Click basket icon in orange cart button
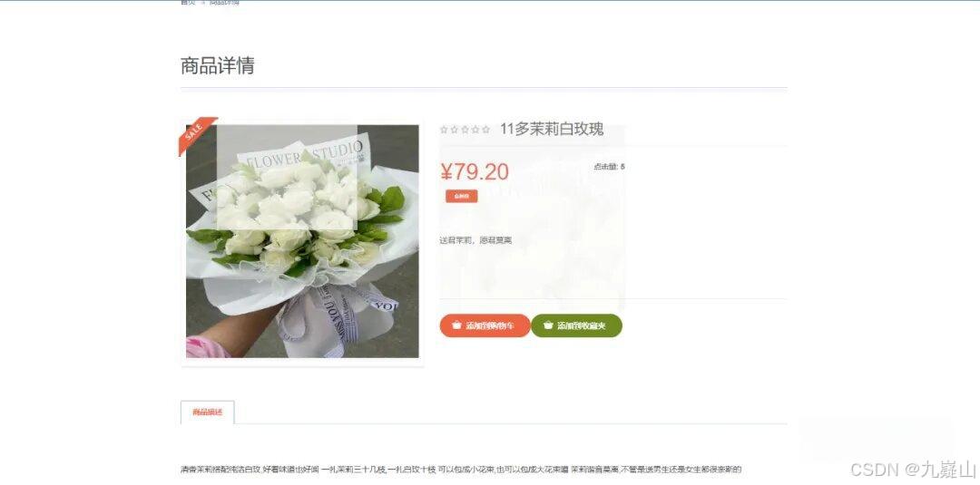 [456, 325]
